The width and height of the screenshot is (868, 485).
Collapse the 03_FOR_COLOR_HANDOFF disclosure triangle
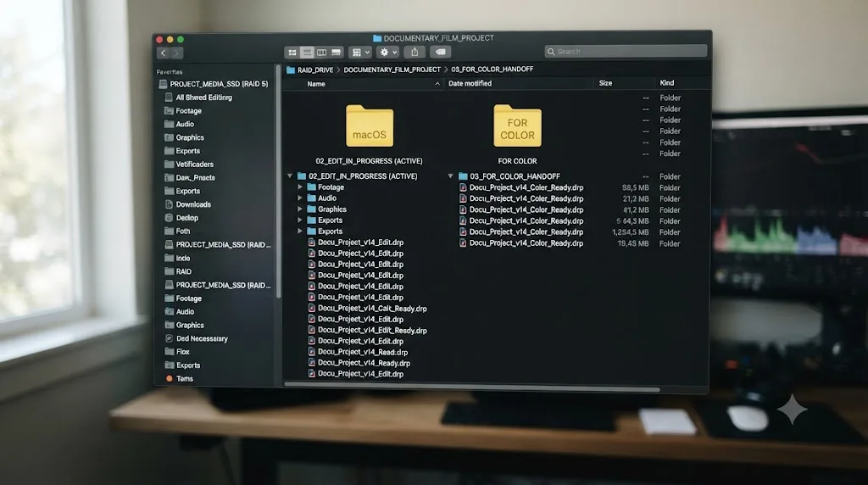point(451,176)
